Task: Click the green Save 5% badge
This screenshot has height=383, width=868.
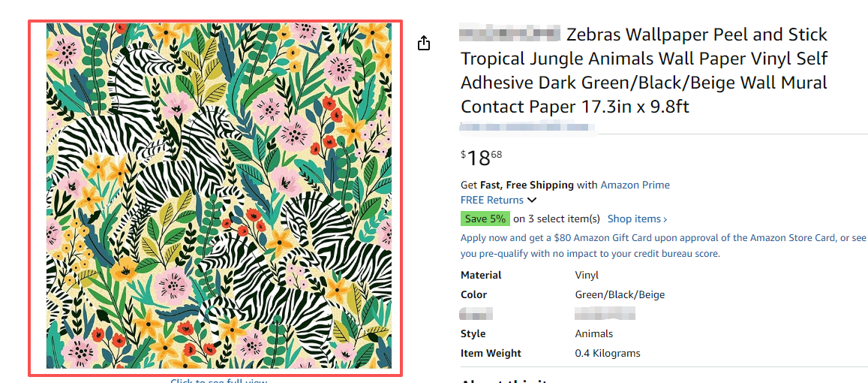Action: tap(485, 219)
